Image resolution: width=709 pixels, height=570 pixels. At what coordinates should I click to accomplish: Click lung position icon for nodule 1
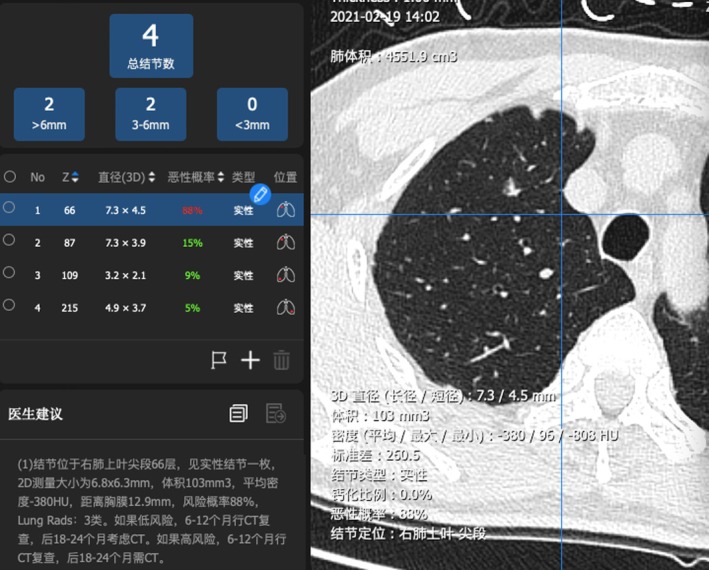pos(286,210)
